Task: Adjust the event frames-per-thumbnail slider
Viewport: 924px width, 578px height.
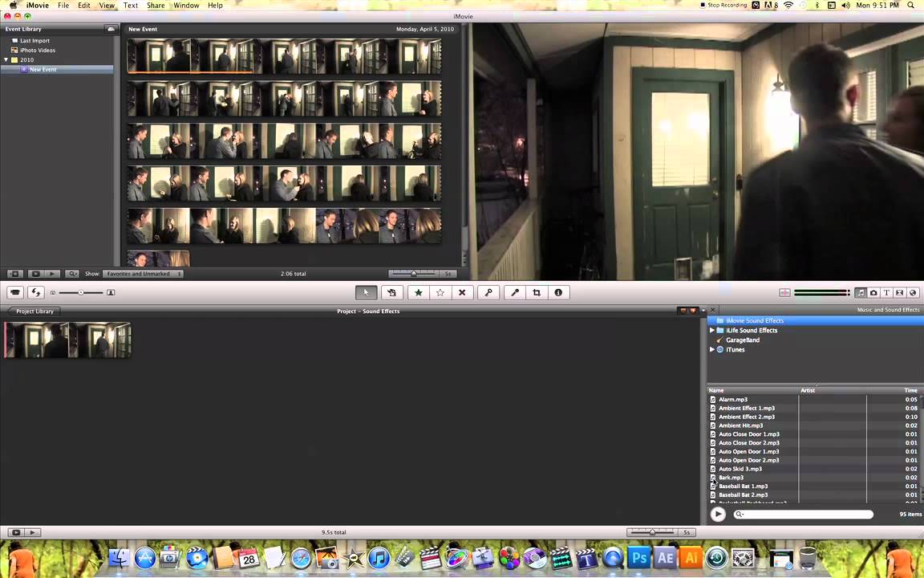Action: [414, 274]
